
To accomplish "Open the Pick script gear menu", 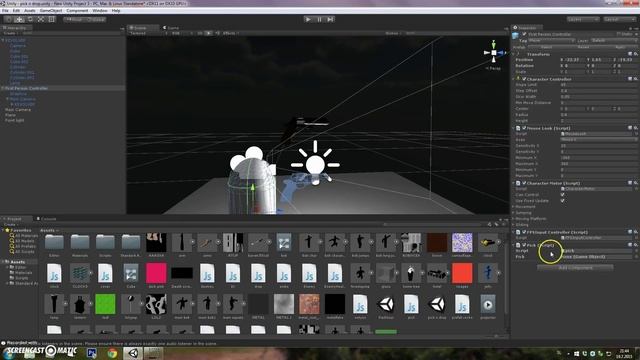I will click(x=636, y=245).
